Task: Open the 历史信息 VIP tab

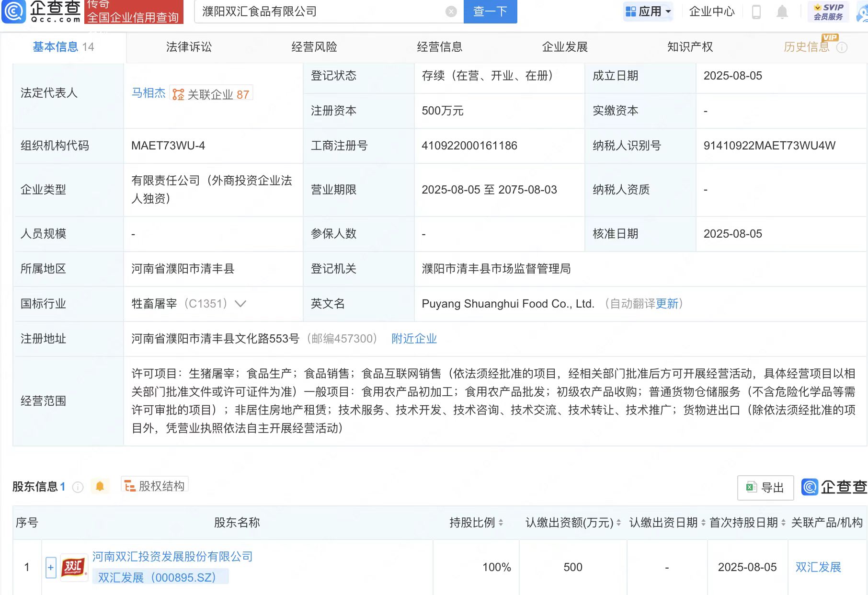Action: click(807, 47)
